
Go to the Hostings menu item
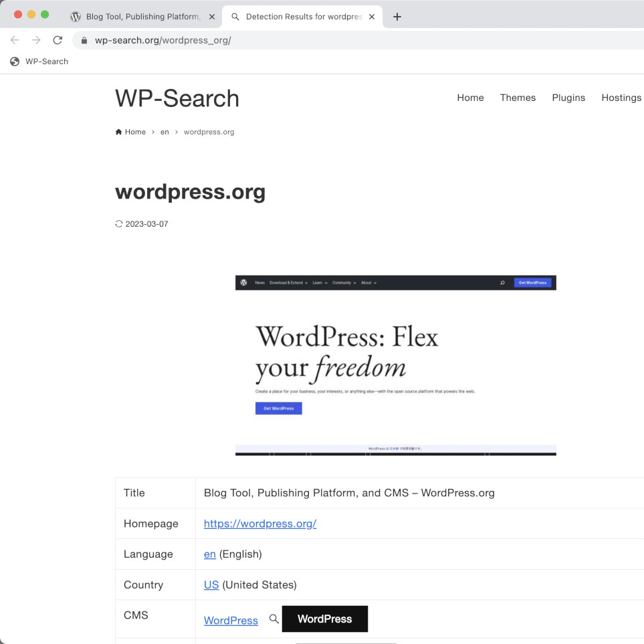tap(621, 98)
